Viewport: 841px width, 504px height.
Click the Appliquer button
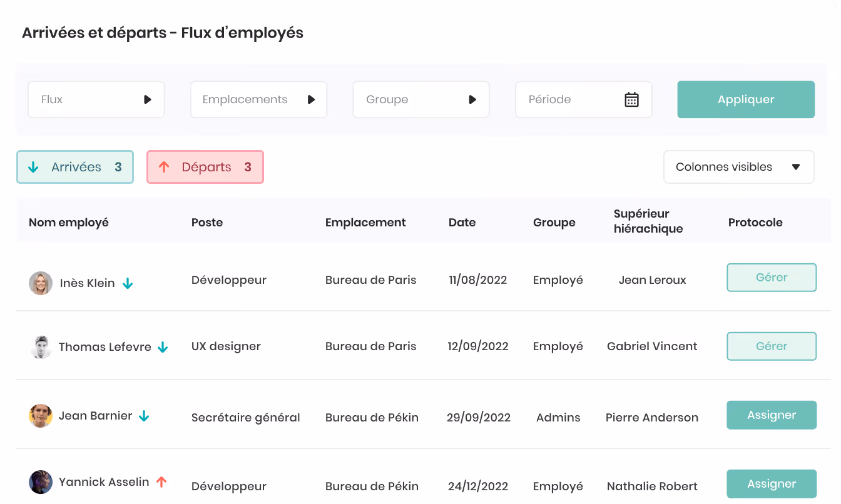[x=746, y=99]
